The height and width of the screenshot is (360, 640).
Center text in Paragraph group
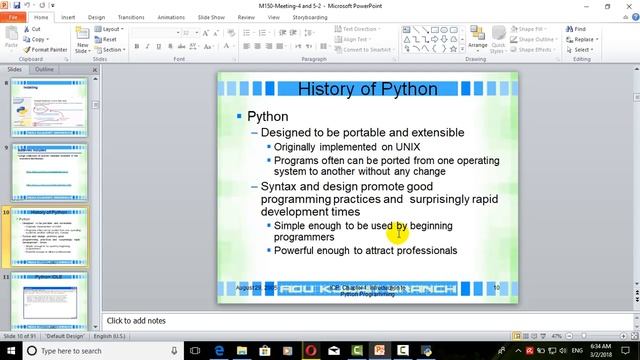(258, 46)
